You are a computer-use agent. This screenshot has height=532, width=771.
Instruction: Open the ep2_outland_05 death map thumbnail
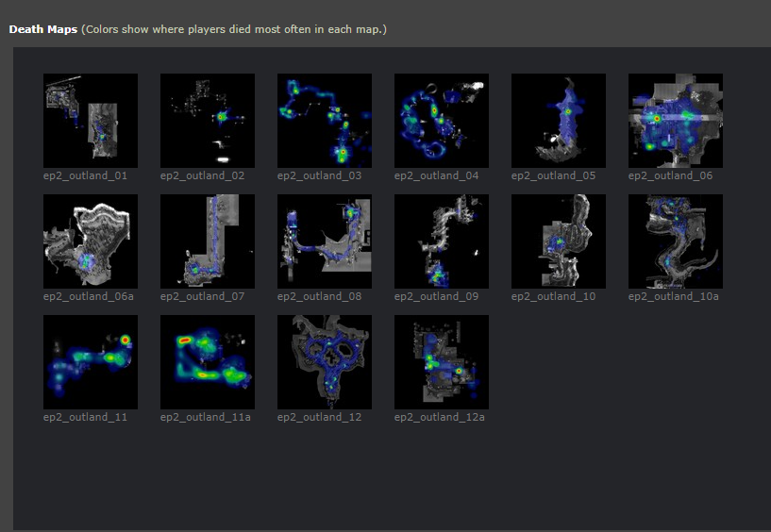pyautogui.click(x=559, y=121)
